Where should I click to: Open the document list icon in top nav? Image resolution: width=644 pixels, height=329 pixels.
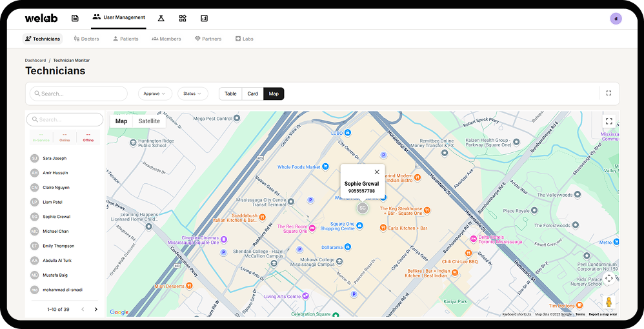coord(75,18)
